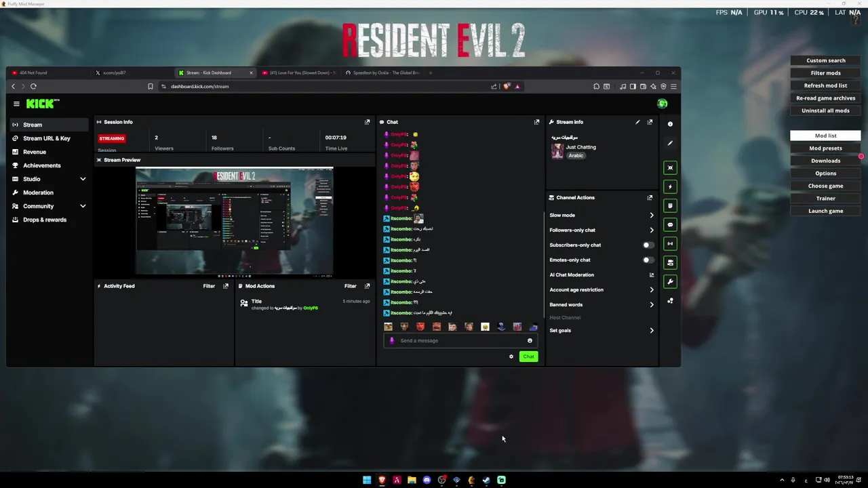
Task: Toggle Emotes-only chat switch
Action: [x=648, y=260]
